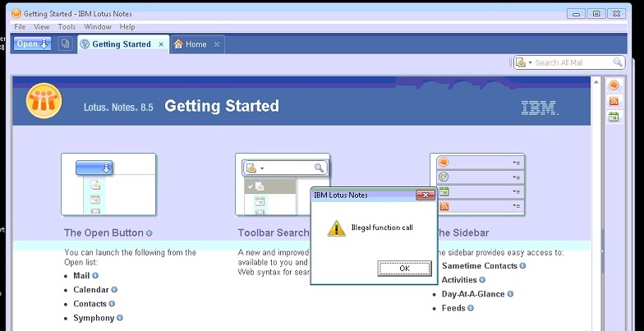Click the Calendar link in Open list

click(x=90, y=290)
